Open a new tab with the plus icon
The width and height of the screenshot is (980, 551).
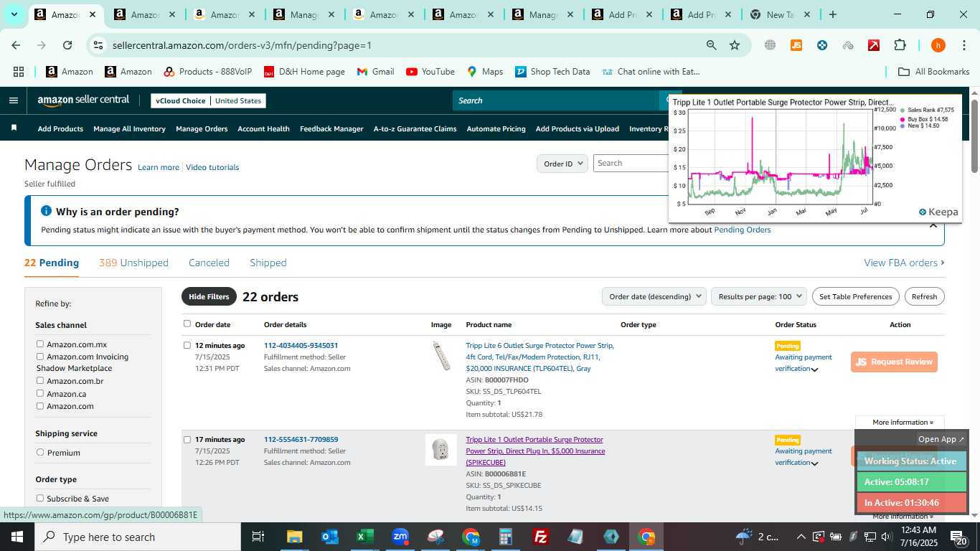pos(832,14)
